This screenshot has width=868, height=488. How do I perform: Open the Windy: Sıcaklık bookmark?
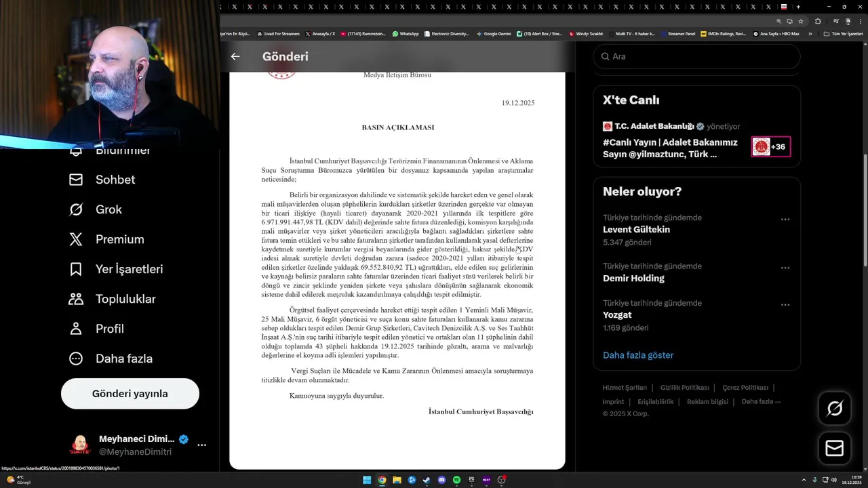pos(586,33)
